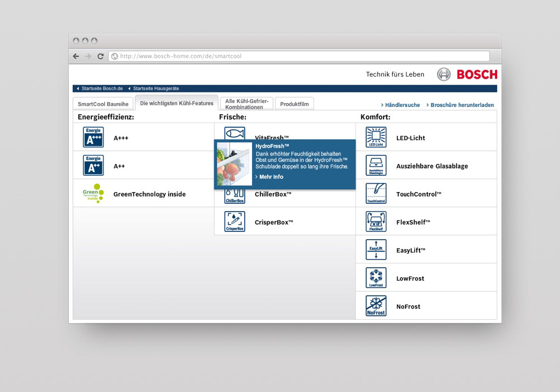The image size is (560, 392).
Task: Reload the page with refresh icon
Action: 100,56
